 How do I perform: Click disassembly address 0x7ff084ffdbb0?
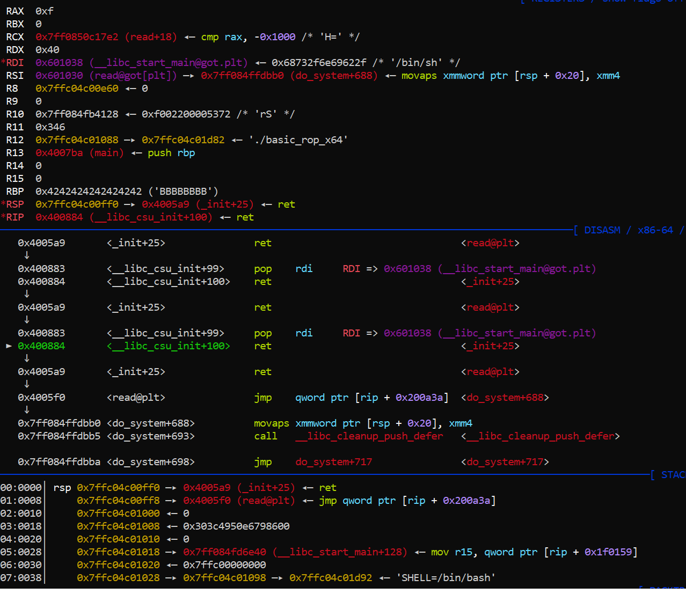coord(59,423)
